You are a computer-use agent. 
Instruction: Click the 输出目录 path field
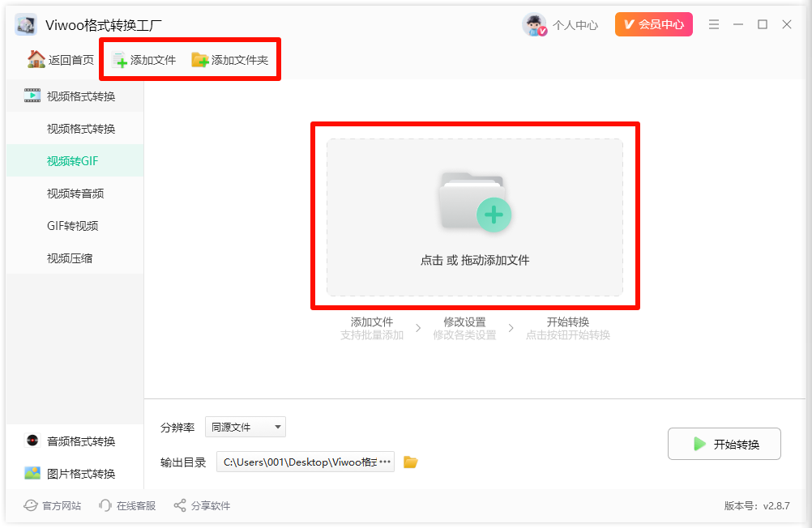coord(305,462)
